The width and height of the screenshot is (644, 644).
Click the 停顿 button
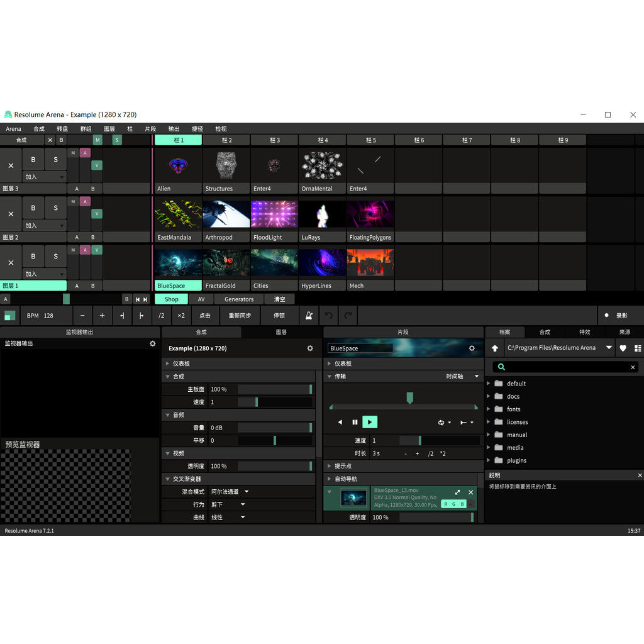[x=279, y=316]
